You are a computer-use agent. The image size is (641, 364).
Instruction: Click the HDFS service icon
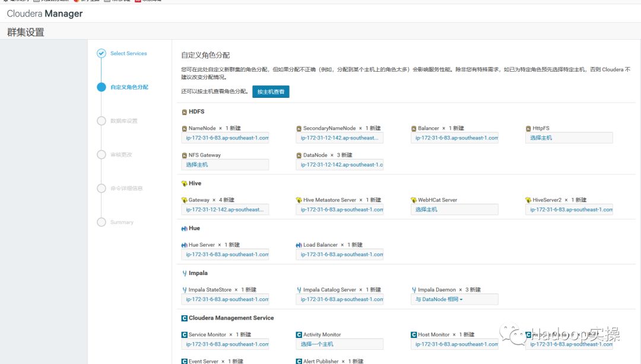(x=185, y=112)
